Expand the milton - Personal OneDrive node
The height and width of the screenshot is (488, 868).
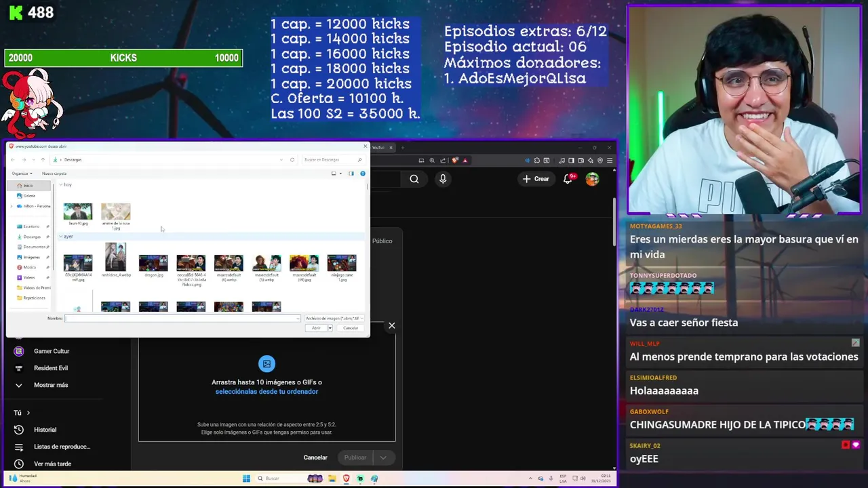pos(11,206)
